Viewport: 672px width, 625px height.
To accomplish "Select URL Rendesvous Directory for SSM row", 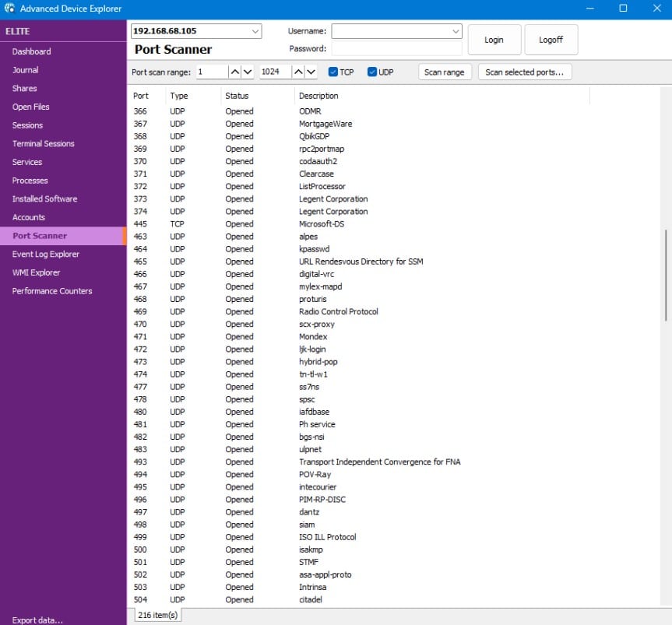I will tap(359, 262).
